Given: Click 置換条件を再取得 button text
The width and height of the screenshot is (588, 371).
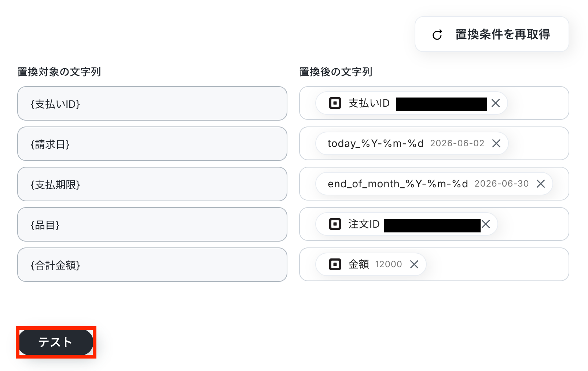Looking at the screenshot, I should pyautogui.click(x=503, y=34).
